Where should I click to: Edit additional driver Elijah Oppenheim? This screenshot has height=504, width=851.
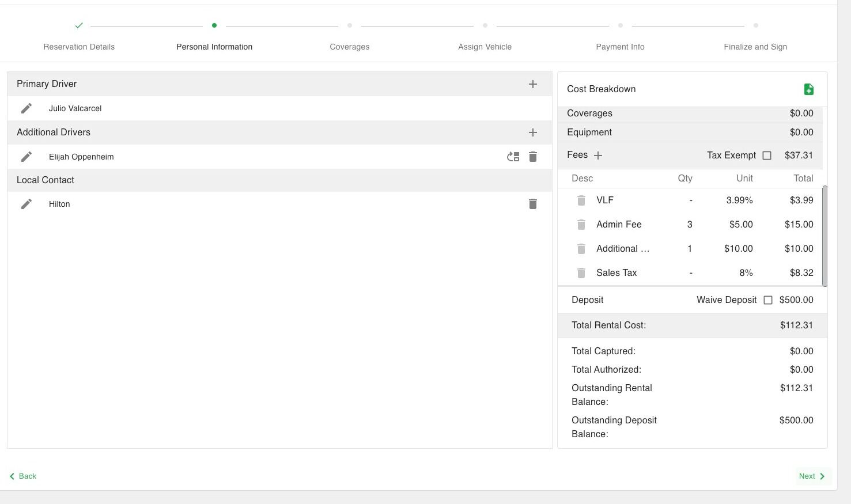(x=27, y=156)
